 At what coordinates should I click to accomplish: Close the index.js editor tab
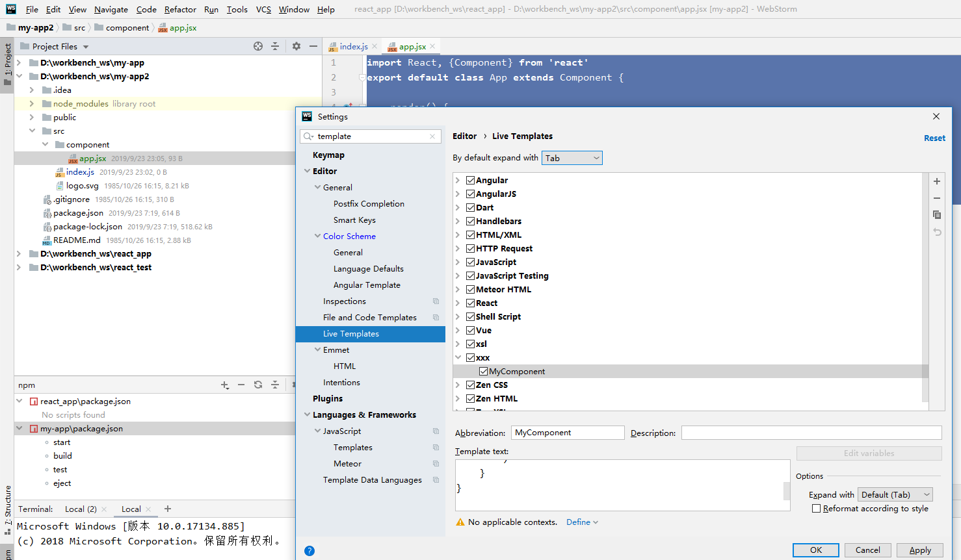coord(375,47)
